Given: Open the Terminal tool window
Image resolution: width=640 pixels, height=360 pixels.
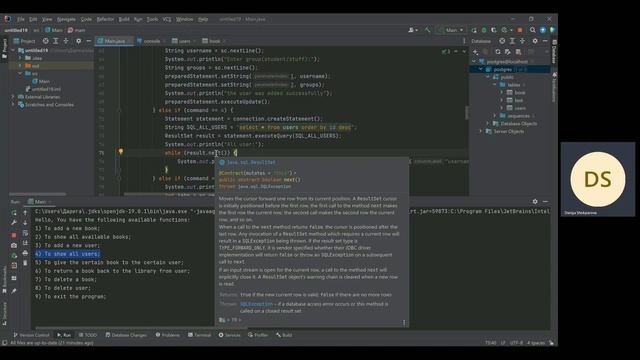Looking at the screenshot, I should 200,335.
